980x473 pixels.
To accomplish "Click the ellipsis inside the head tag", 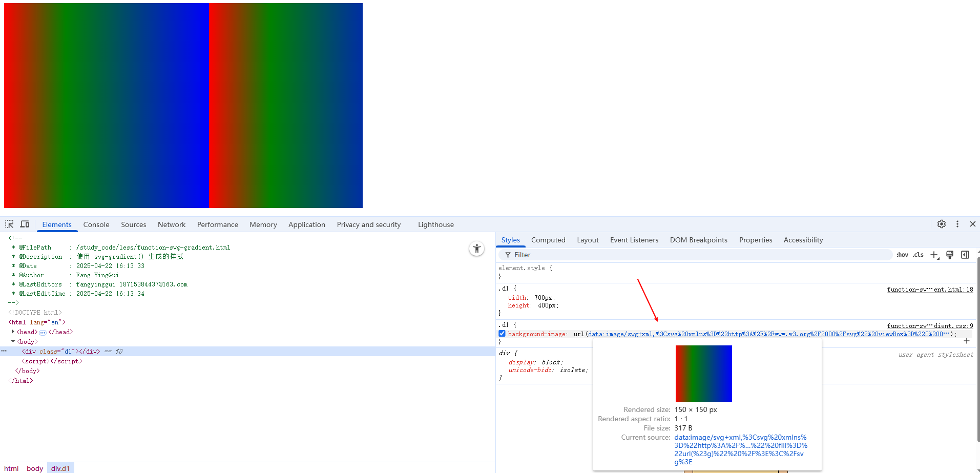I will 43,332.
